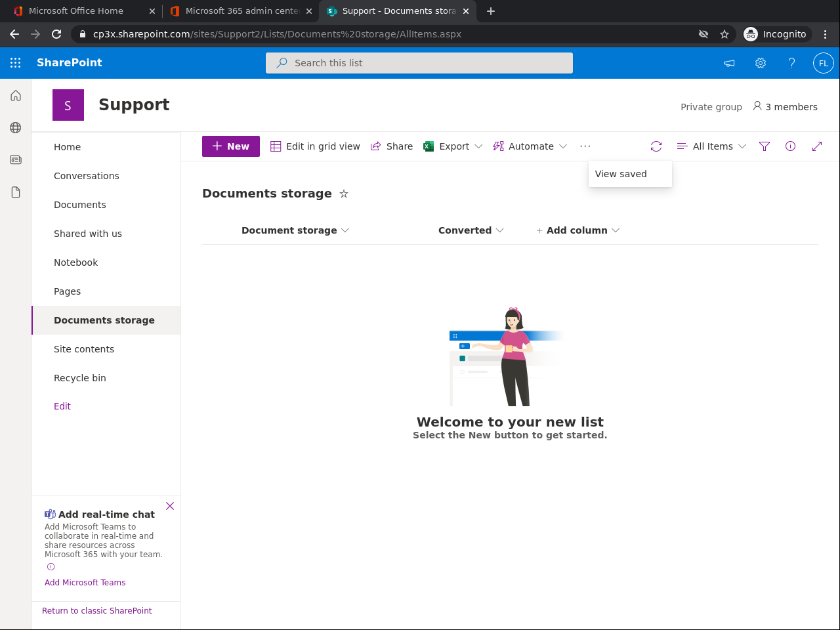Favorite the Documents storage list with star
840x630 pixels.
[x=344, y=194]
